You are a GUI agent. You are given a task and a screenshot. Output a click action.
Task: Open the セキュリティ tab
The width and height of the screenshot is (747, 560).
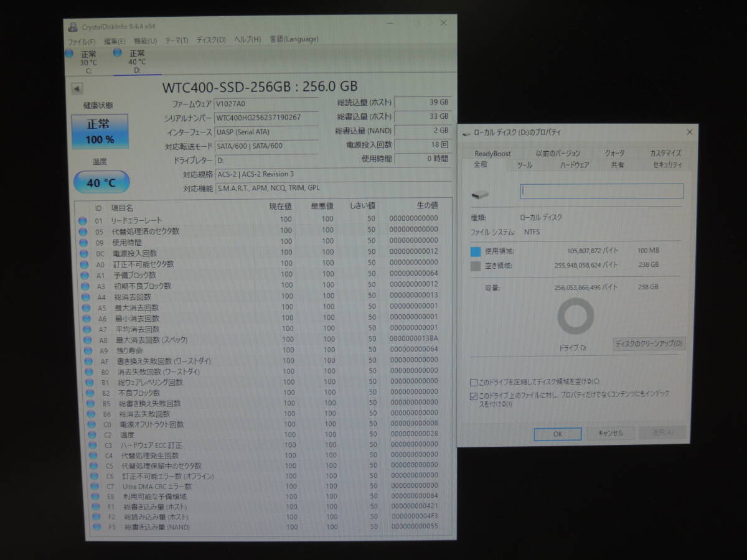pos(667,165)
